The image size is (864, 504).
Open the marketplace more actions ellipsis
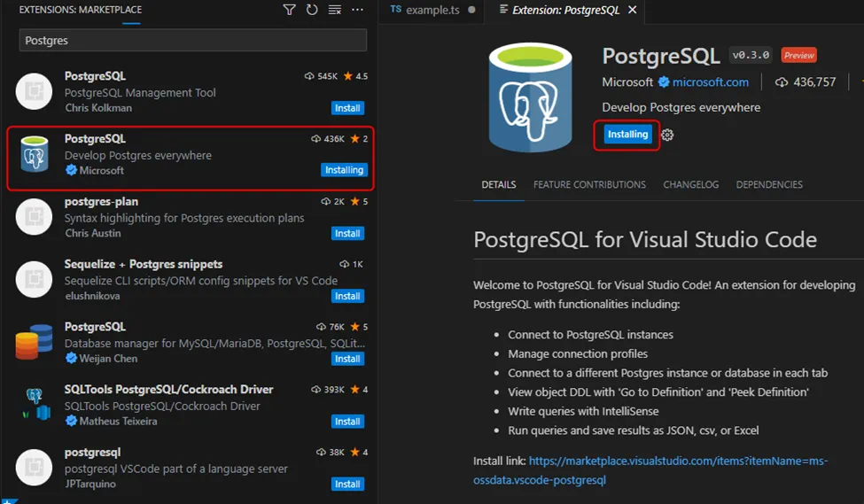pos(357,10)
